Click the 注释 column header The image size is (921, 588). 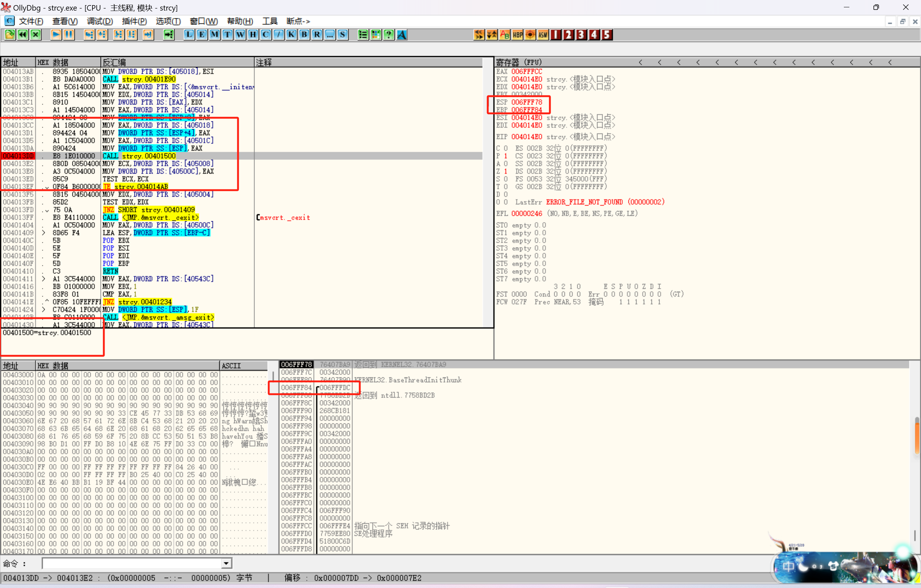[x=368, y=62]
